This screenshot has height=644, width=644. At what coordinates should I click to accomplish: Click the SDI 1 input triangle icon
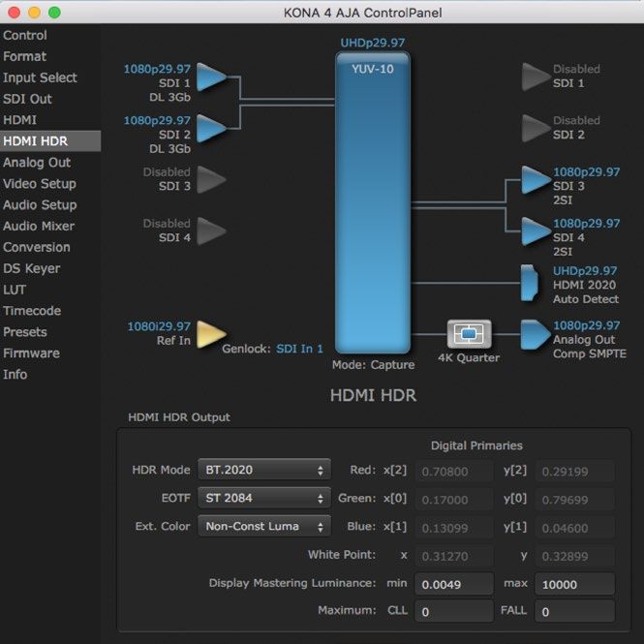pos(211,77)
